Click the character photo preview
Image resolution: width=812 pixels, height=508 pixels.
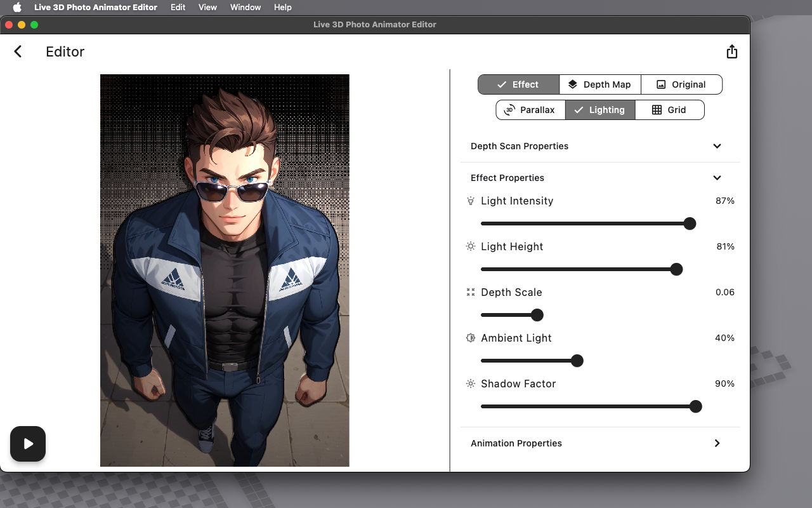[225, 271]
